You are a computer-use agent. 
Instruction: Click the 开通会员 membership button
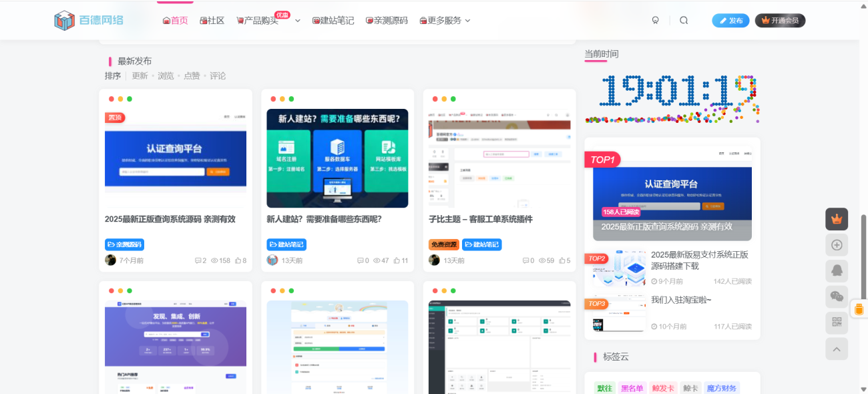pos(780,21)
